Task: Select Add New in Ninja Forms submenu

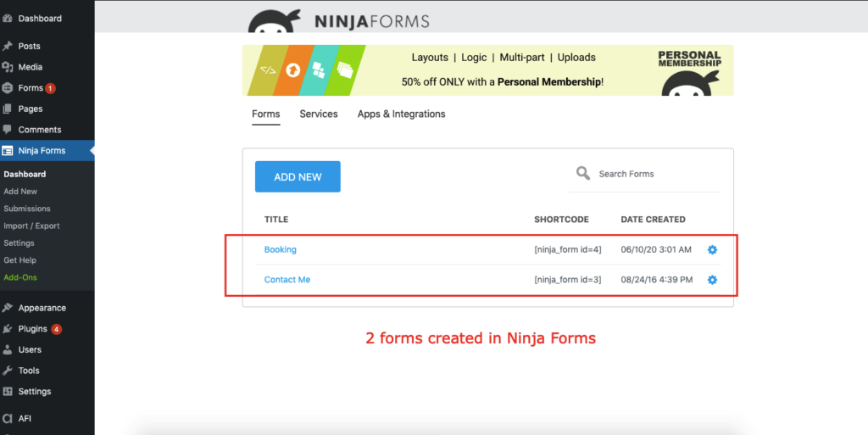Action: click(x=20, y=192)
